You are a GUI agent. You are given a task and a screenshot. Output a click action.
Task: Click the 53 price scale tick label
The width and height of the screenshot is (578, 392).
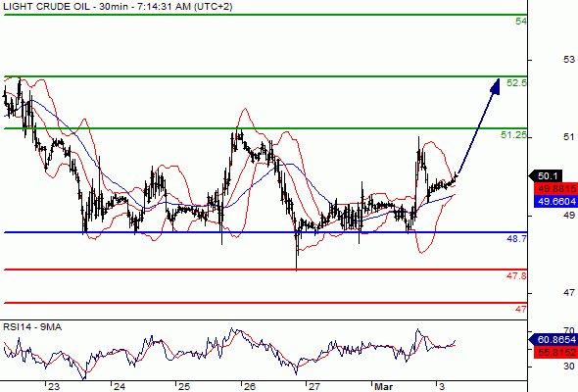569,59
